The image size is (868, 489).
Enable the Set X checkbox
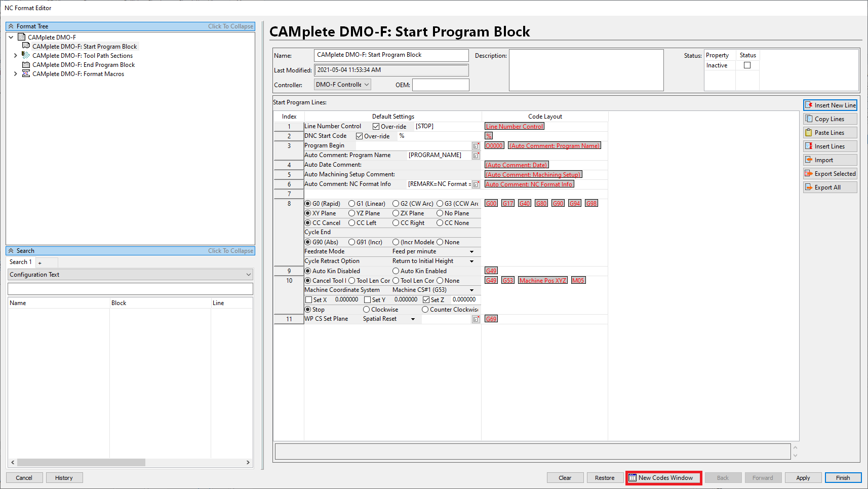(308, 300)
